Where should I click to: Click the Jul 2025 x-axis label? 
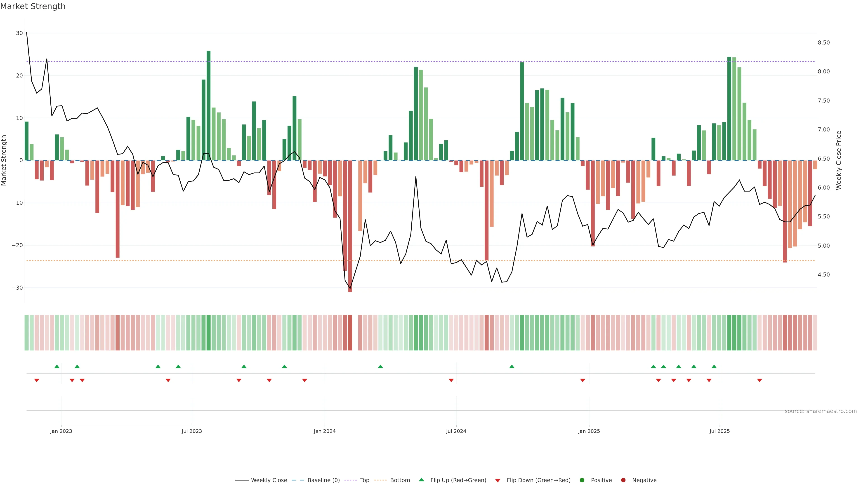pyautogui.click(x=719, y=431)
